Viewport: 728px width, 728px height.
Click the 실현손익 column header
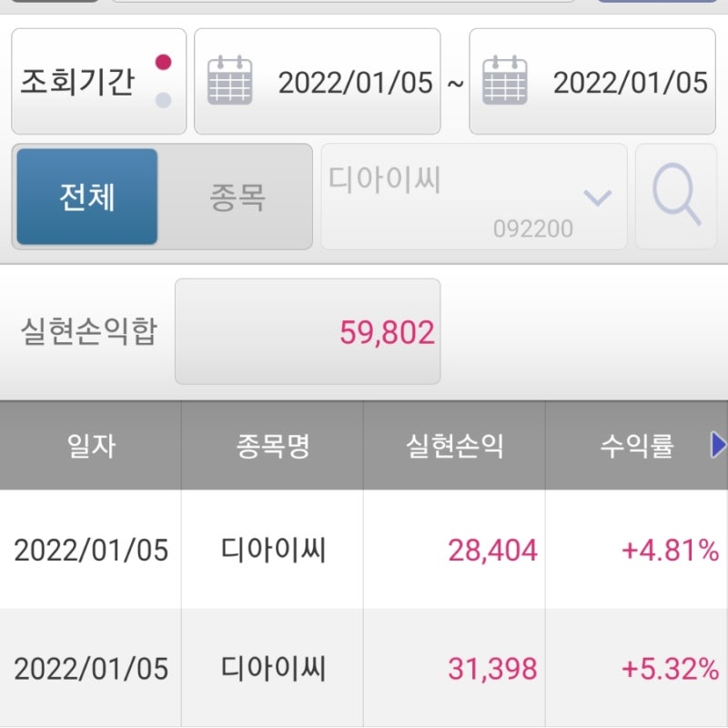454,445
